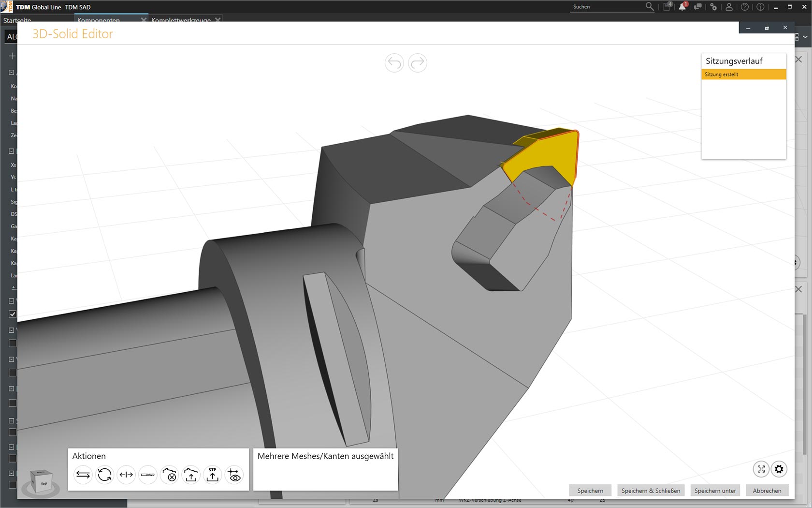
Task: Restore the 3D-Solid Editor dialog window
Action: point(767,28)
